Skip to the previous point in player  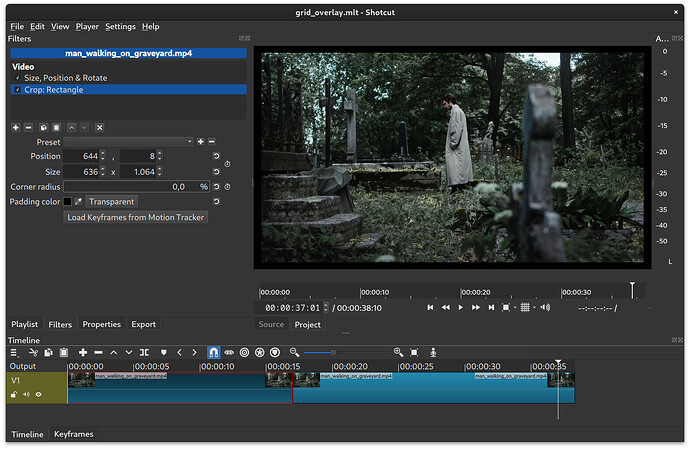(x=430, y=308)
